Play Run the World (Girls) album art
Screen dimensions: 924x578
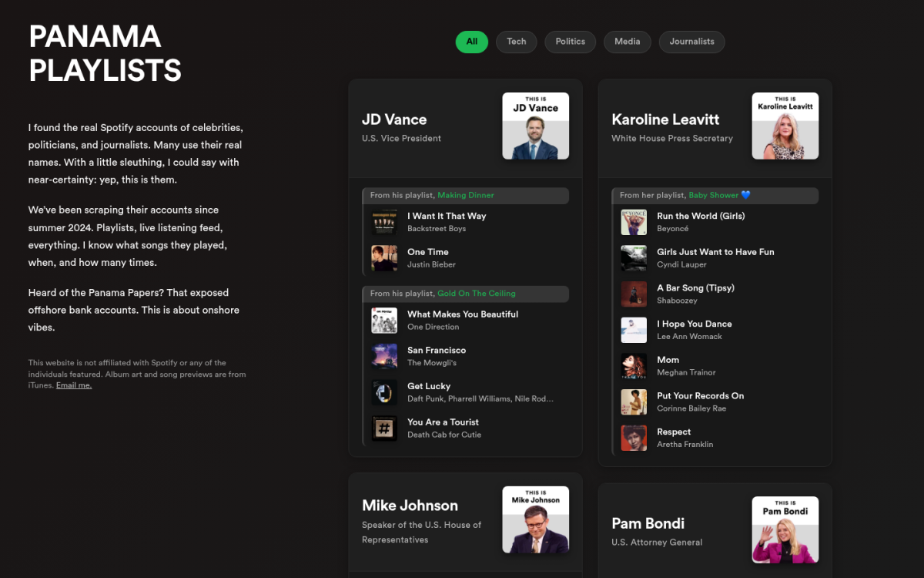pos(634,222)
